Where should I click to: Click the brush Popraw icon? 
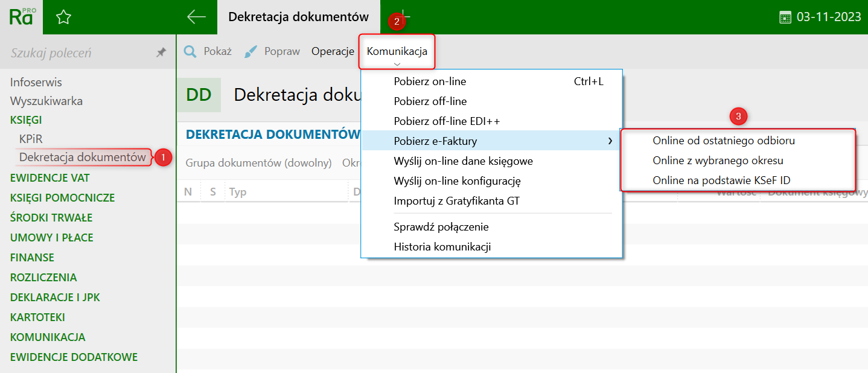(x=251, y=52)
